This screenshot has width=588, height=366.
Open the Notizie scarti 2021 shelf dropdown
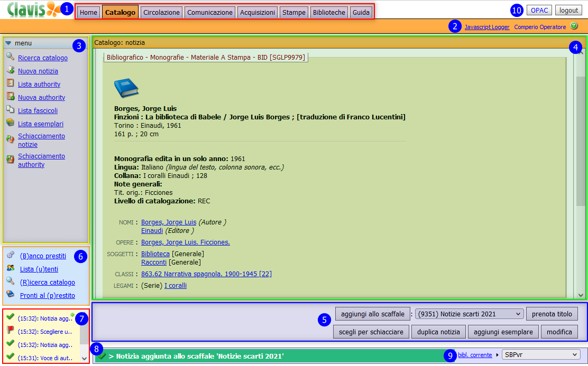tap(467, 313)
